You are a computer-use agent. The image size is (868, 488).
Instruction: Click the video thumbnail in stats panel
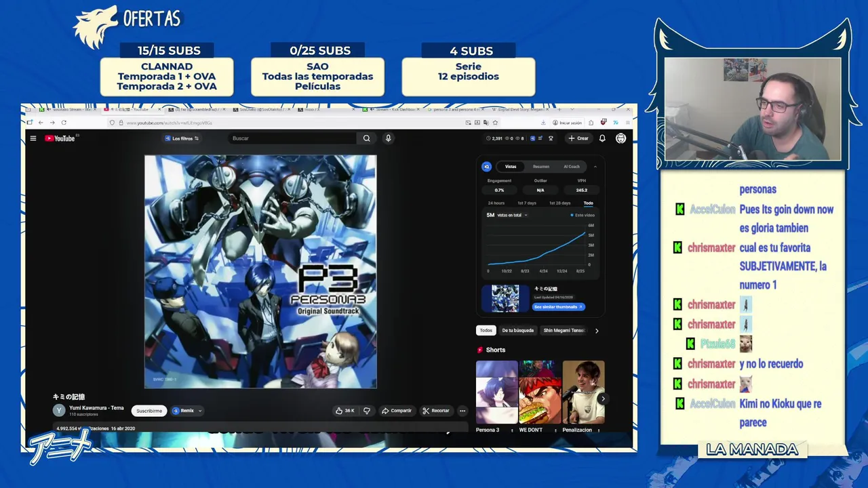click(505, 298)
